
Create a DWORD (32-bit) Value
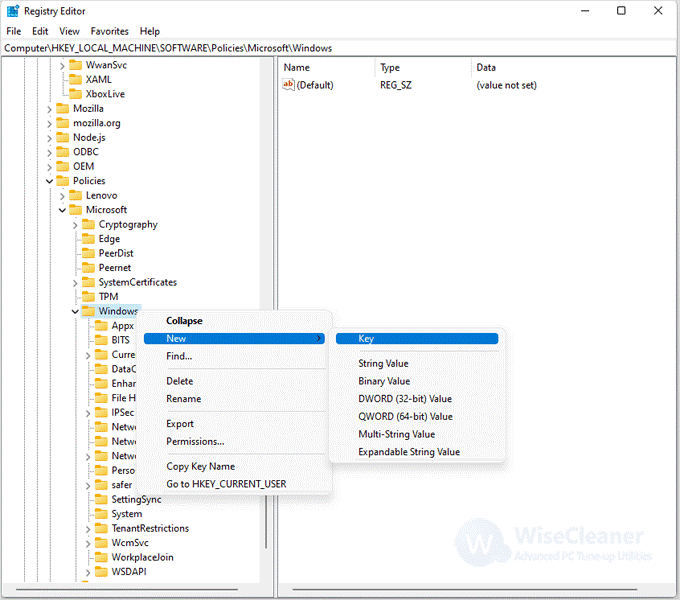(405, 399)
